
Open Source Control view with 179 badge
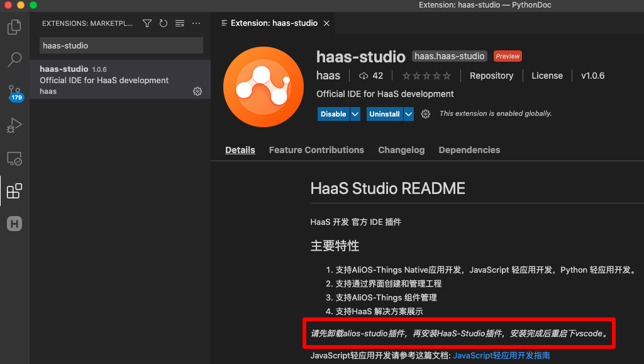tap(15, 93)
